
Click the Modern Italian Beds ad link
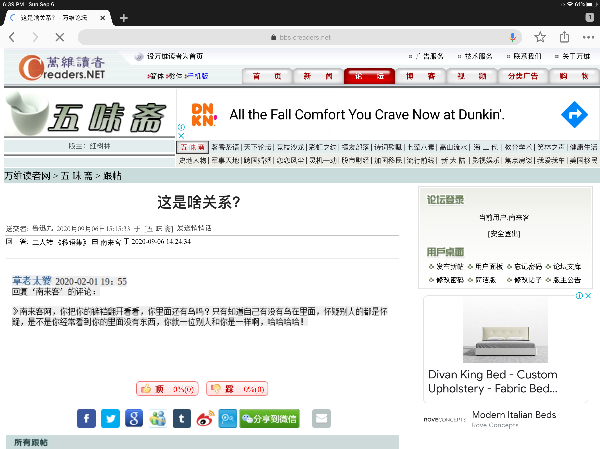coord(514,415)
